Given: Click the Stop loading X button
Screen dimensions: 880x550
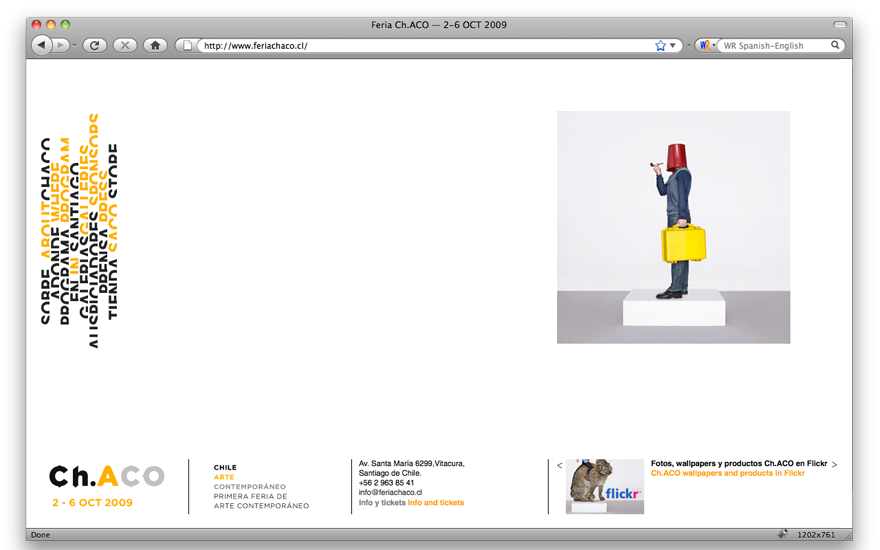Looking at the screenshot, I should pos(125,45).
